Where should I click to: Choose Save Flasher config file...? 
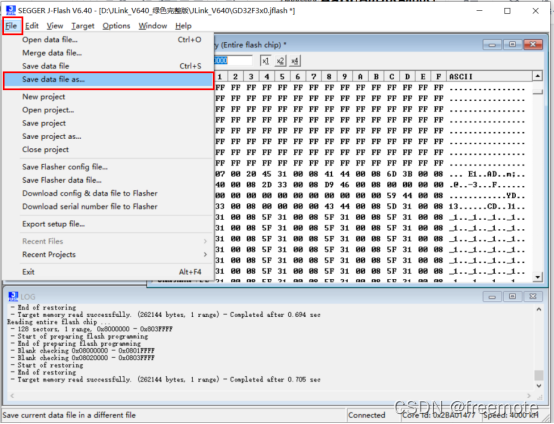(108, 167)
